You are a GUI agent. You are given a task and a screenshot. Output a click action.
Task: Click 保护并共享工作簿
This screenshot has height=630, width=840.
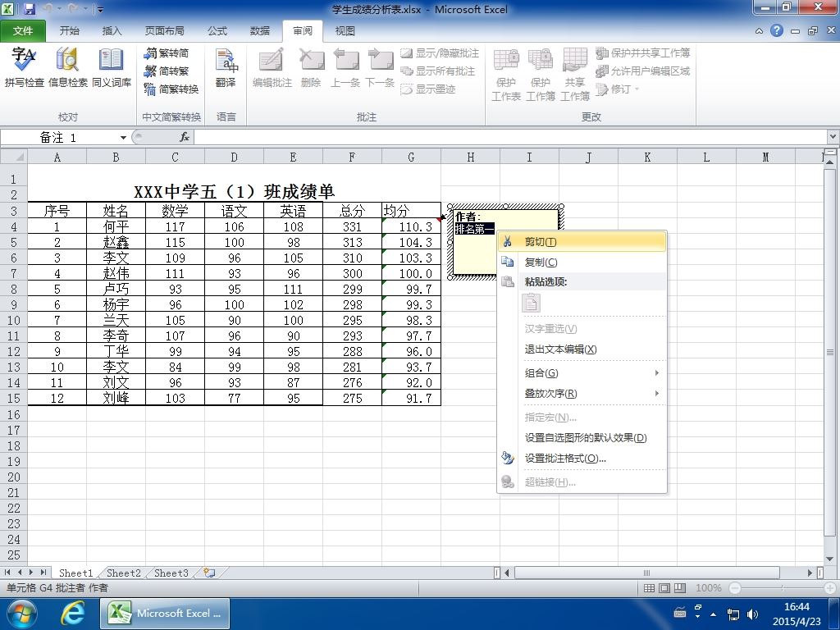(x=643, y=53)
